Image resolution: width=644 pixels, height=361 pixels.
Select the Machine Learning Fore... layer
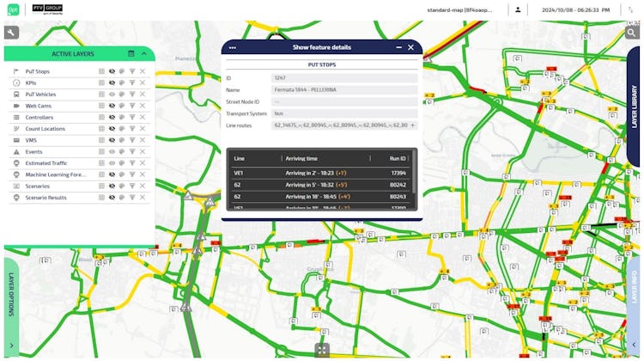click(56, 174)
